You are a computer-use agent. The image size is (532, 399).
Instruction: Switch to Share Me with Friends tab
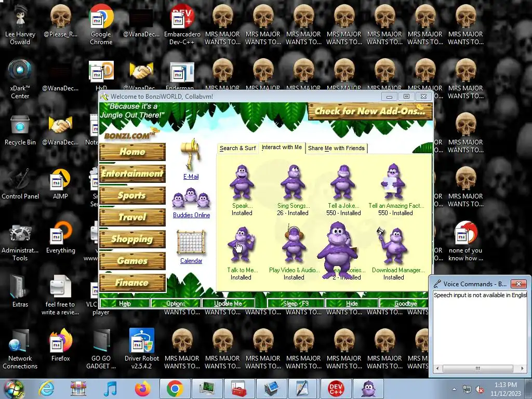pos(336,148)
